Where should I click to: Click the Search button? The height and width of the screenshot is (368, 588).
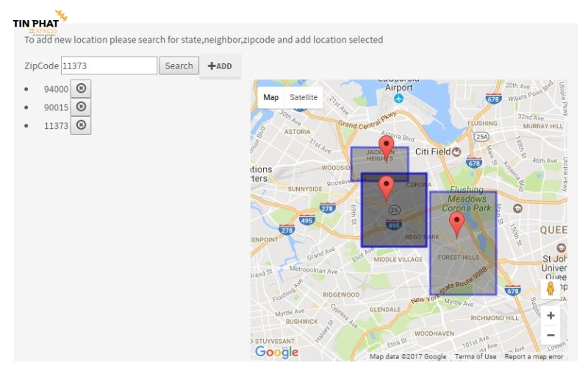[x=179, y=66]
